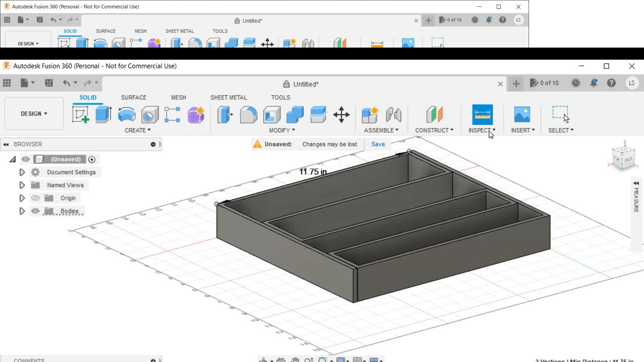Click the ground-to-sky gradient toggle next to document name
The width and height of the screenshot is (644, 362).
[92, 159]
